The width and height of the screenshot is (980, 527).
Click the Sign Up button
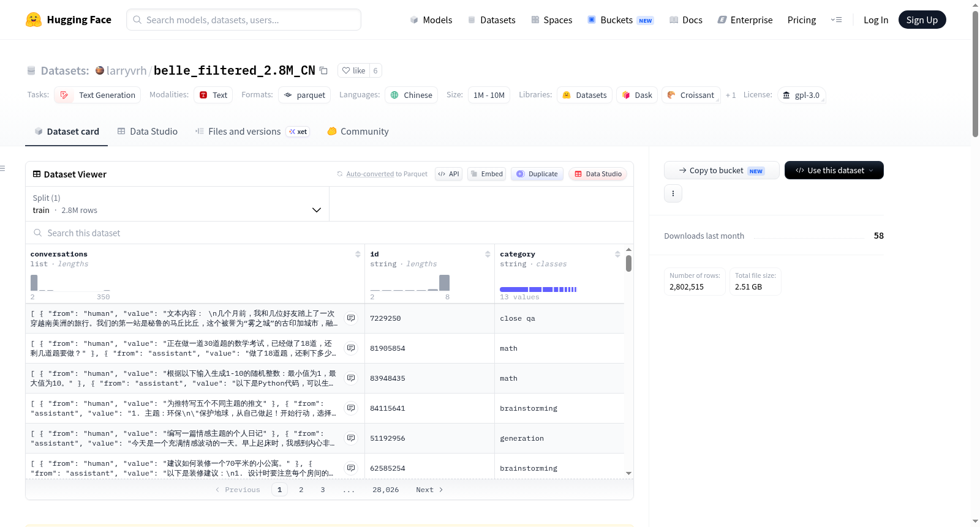click(x=922, y=20)
